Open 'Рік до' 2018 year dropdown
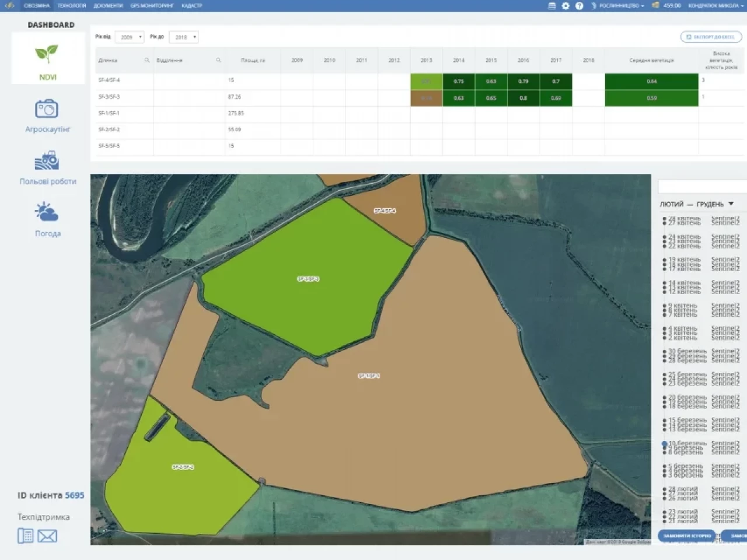The width and height of the screenshot is (747, 560). click(x=183, y=37)
